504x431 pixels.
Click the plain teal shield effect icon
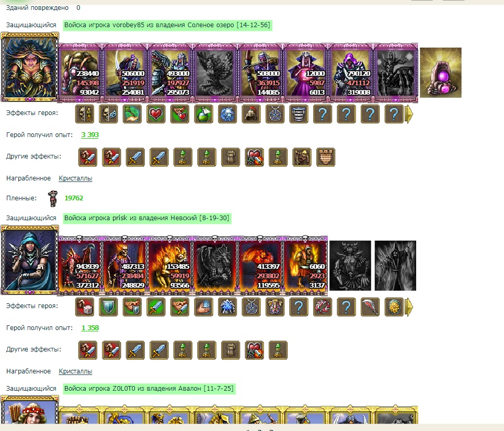coord(108,307)
